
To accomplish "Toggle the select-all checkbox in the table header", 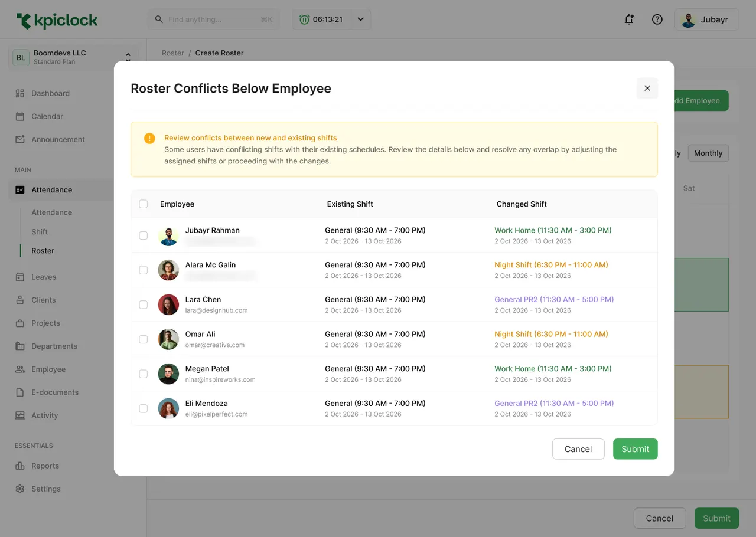I will (x=144, y=204).
